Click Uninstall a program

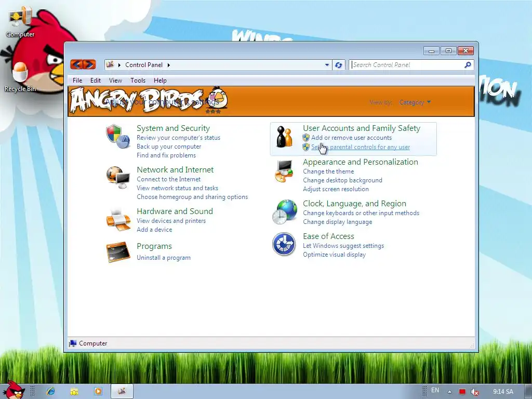[x=164, y=258]
